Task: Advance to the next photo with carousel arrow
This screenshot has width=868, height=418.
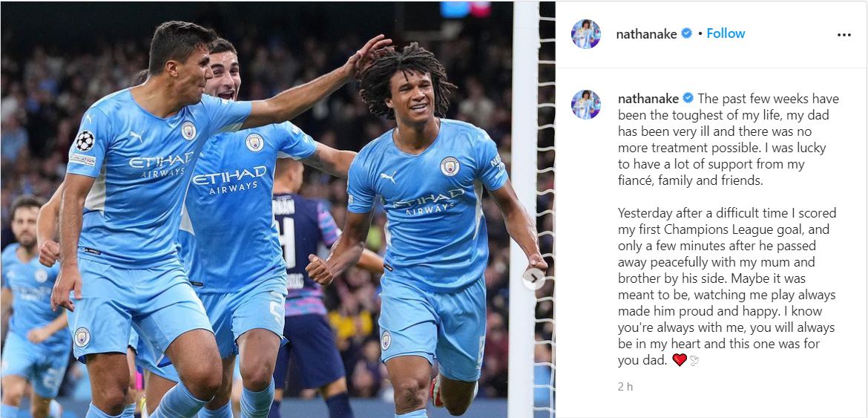Action: click(x=533, y=278)
